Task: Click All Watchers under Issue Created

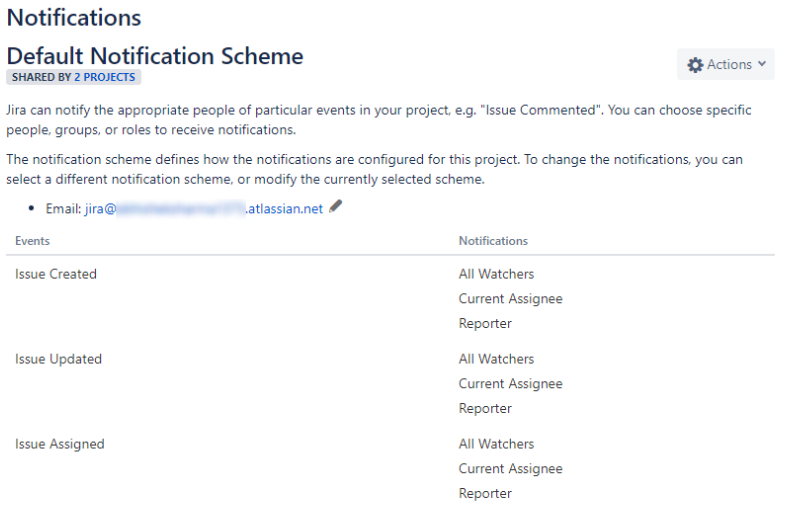Action: (496, 274)
